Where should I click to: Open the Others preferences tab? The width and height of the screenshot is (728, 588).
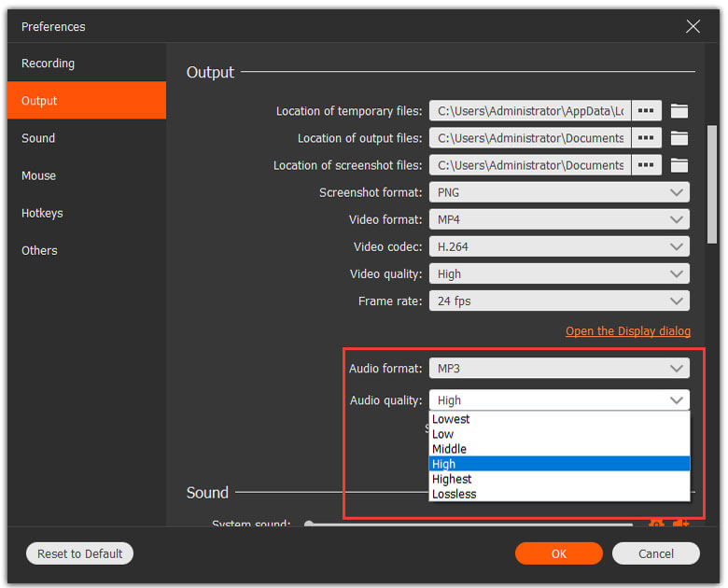[87, 250]
